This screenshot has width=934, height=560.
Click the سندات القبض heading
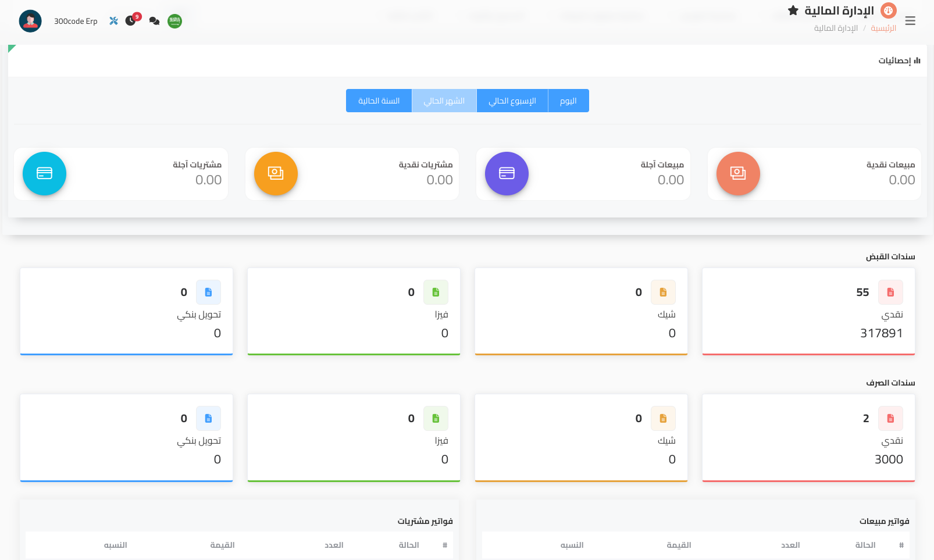(890, 256)
